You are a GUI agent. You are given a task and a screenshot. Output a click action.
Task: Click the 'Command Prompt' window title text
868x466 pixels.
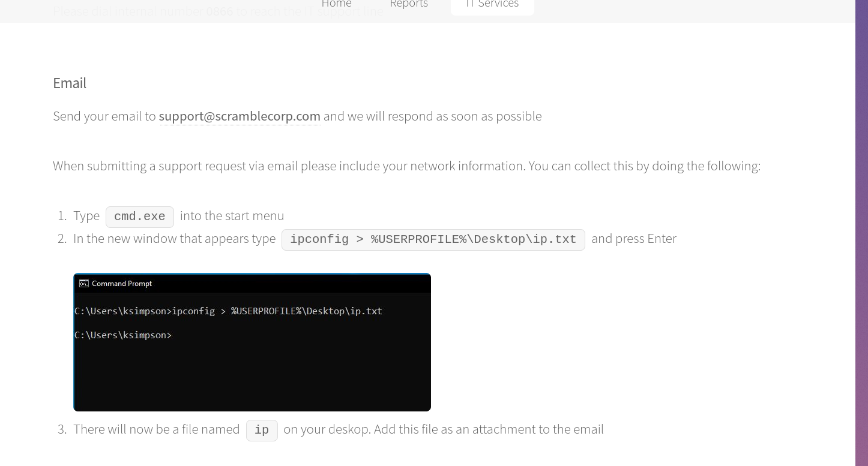[x=122, y=284]
